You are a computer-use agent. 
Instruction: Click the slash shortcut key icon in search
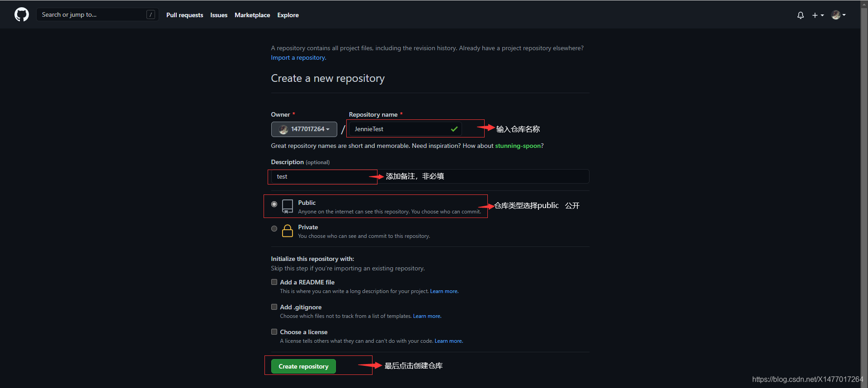coord(151,14)
